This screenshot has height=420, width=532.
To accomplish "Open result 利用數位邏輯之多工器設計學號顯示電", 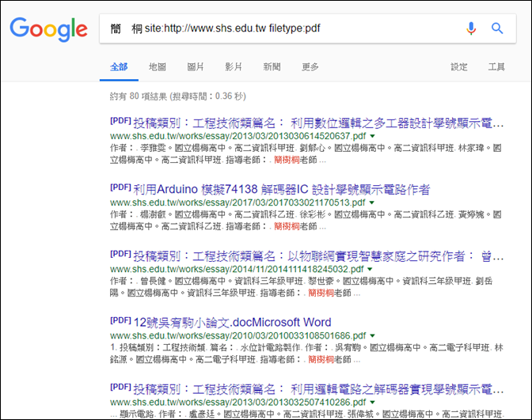I will pos(318,123).
